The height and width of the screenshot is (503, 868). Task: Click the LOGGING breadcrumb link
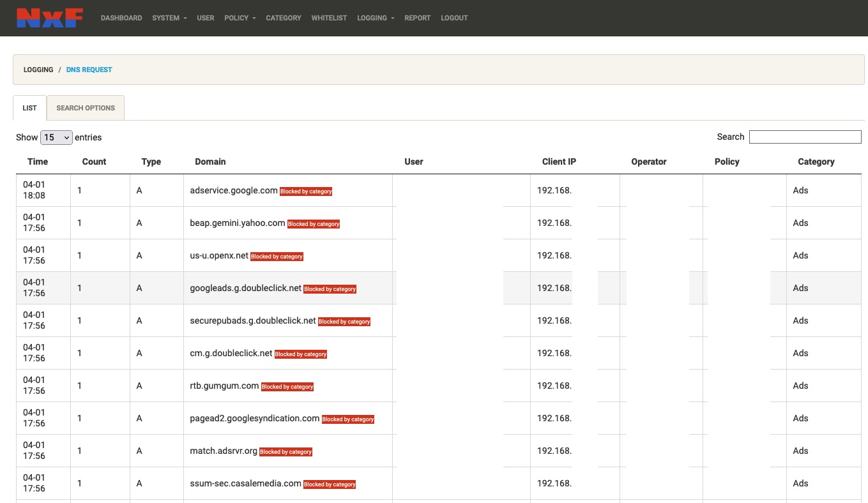38,70
